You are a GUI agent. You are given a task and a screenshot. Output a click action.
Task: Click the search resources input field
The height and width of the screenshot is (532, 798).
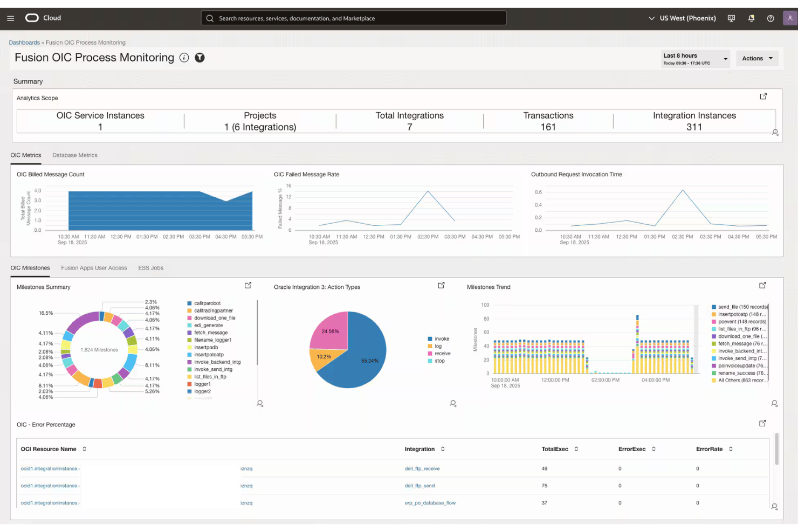[353, 18]
